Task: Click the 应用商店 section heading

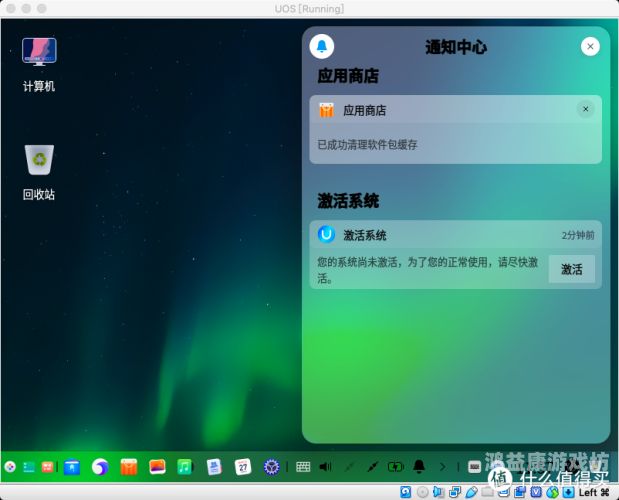Action: 348,76
